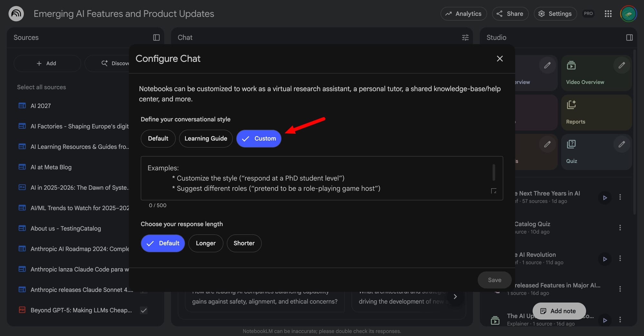644x336 pixels.
Task: Open the Analytics view
Action: [463, 14]
